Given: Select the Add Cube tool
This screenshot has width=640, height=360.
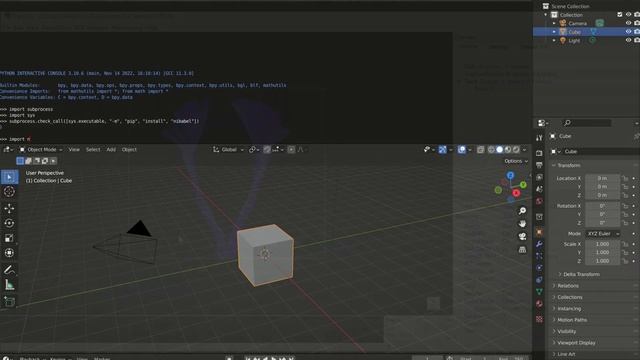Looking at the screenshot, I should coord(9,302).
